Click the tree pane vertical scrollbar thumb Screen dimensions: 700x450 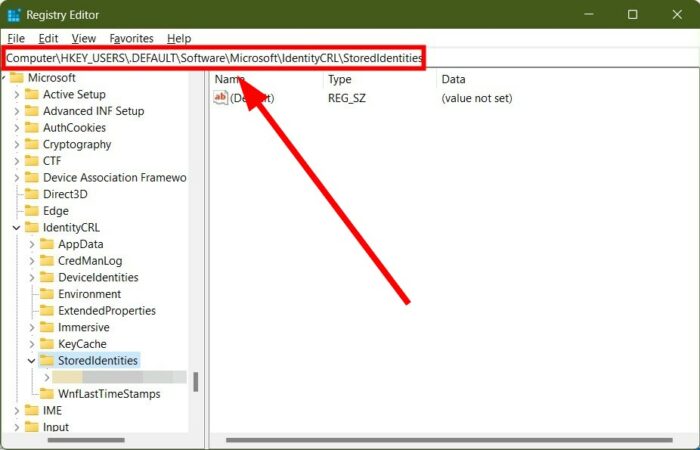[x=196, y=382]
